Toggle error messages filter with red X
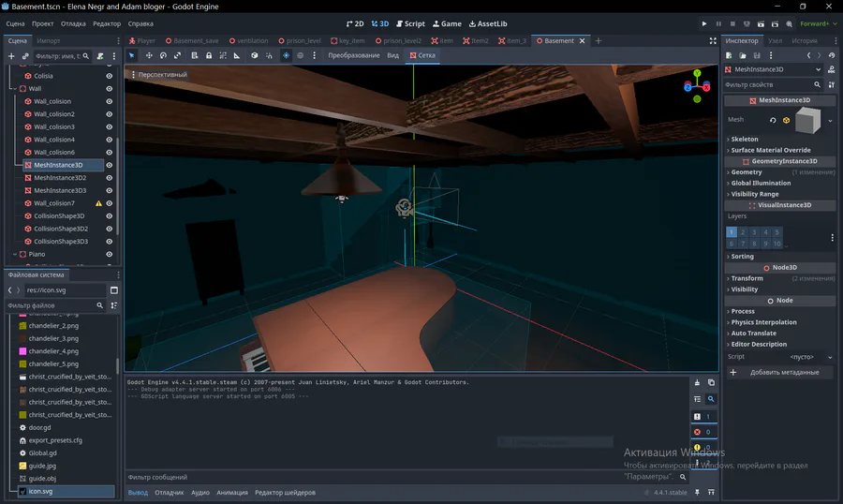 click(704, 432)
